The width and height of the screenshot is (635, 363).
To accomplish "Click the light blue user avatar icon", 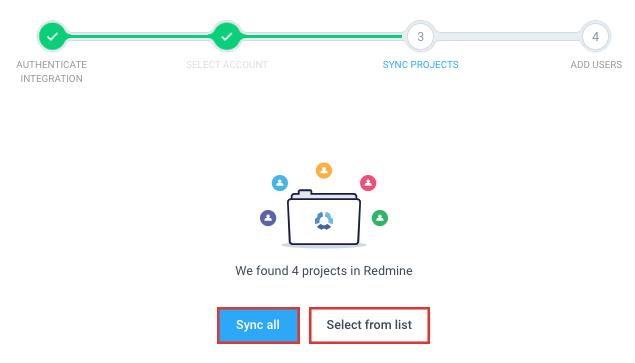I will pyautogui.click(x=280, y=183).
